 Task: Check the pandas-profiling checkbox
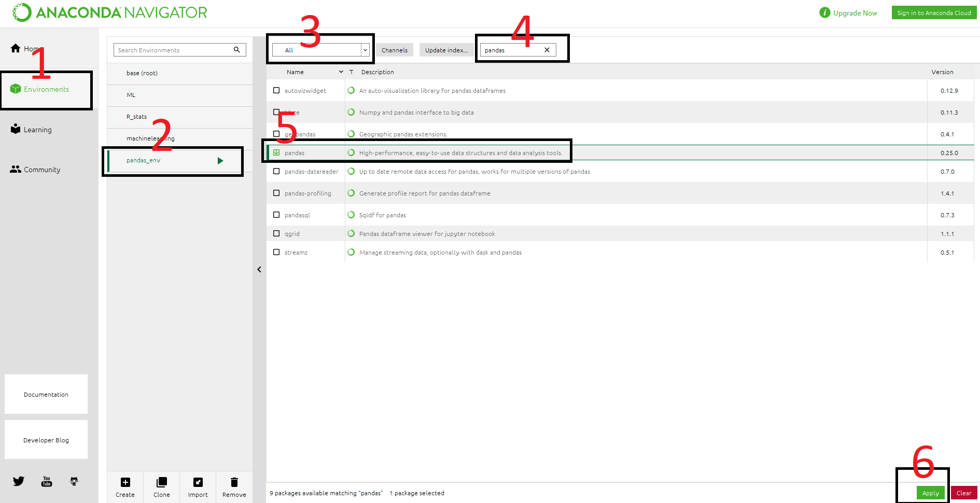[x=276, y=193]
